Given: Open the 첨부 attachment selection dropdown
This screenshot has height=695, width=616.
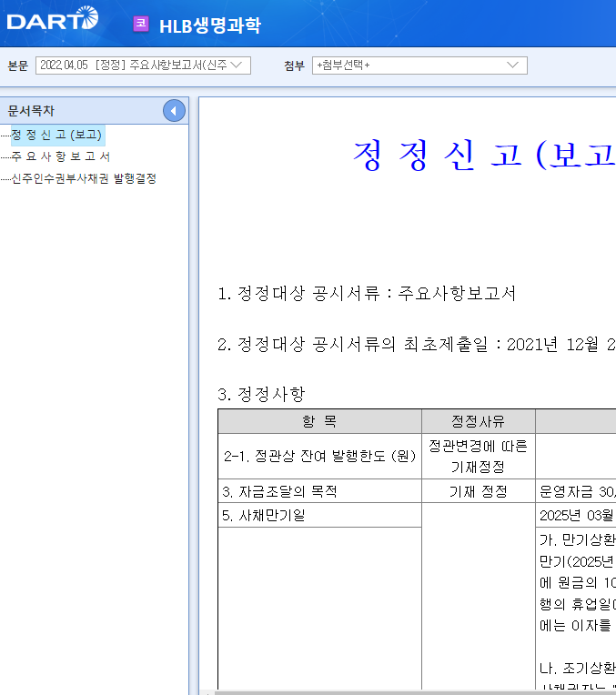Looking at the screenshot, I should coord(419,65).
